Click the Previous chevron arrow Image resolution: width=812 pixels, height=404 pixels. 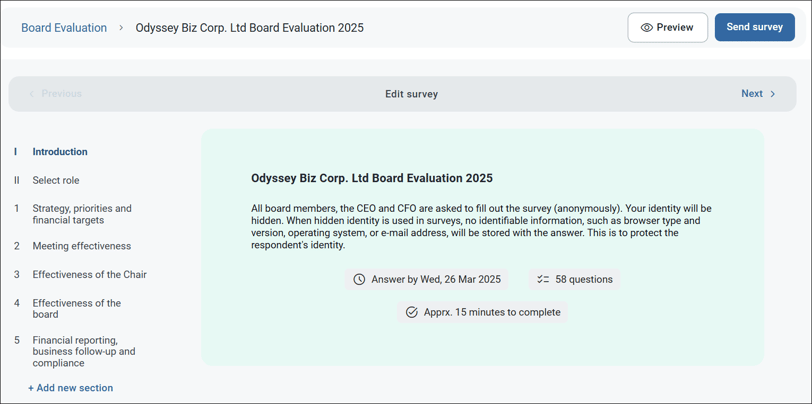[x=32, y=94]
